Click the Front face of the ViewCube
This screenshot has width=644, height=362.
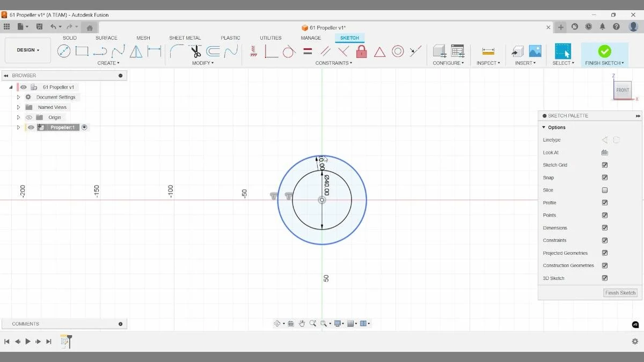pos(622,90)
